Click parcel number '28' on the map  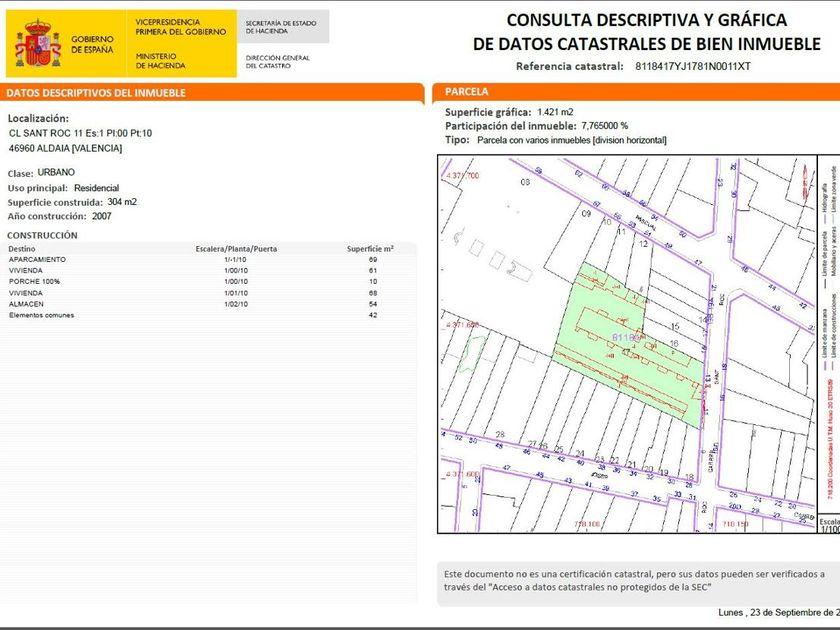500,434
